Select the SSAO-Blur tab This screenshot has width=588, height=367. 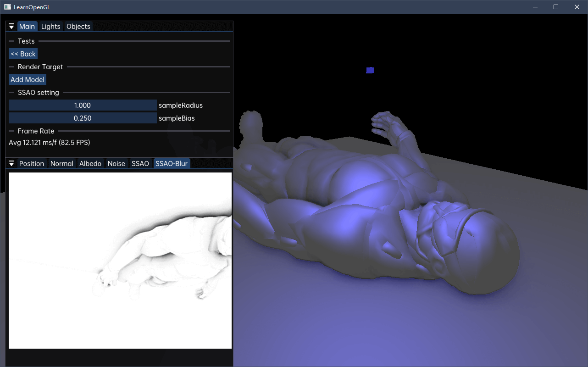tap(172, 164)
